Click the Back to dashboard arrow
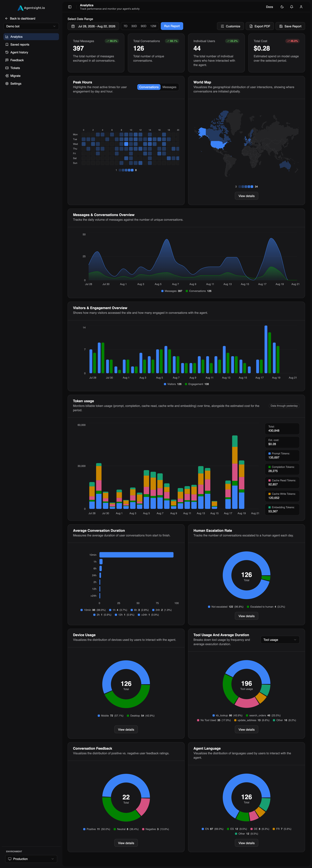This screenshot has width=312, height=868. [x=6, y=19]
